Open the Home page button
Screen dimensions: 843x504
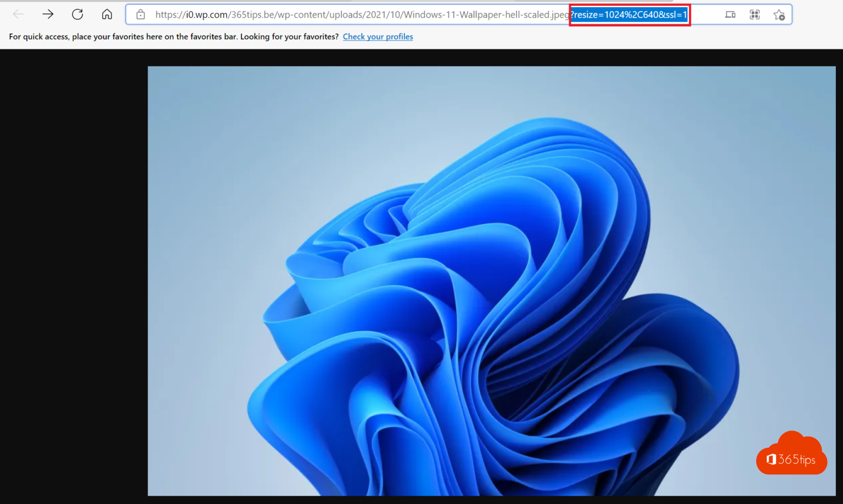click(x=107, y=14)
